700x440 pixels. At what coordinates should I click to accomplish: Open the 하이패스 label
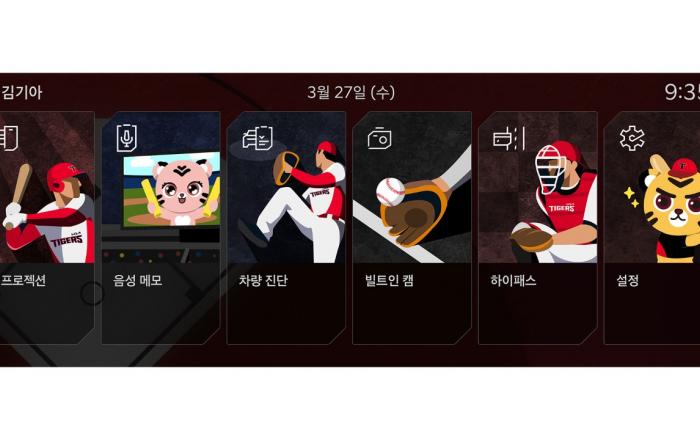[x=513, y=281]
